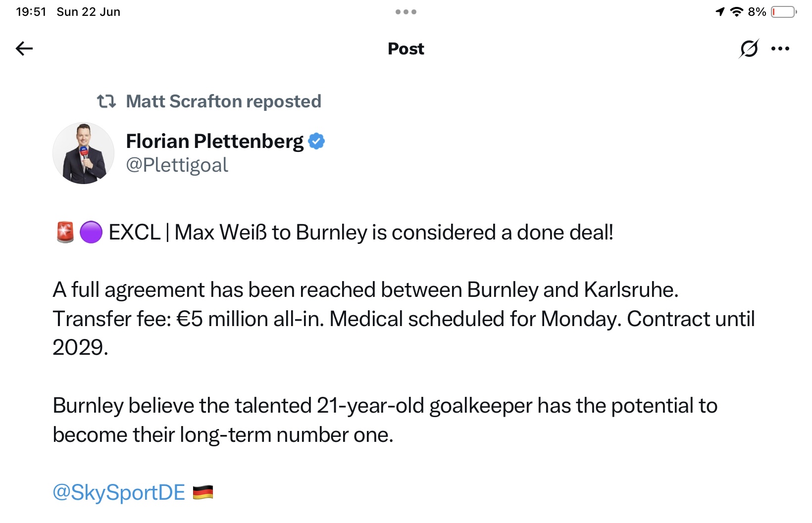This screenshot has width=812, height=523.
Task: Open Florian Plettenberg's profile picture
Action: tap(84, 153)
